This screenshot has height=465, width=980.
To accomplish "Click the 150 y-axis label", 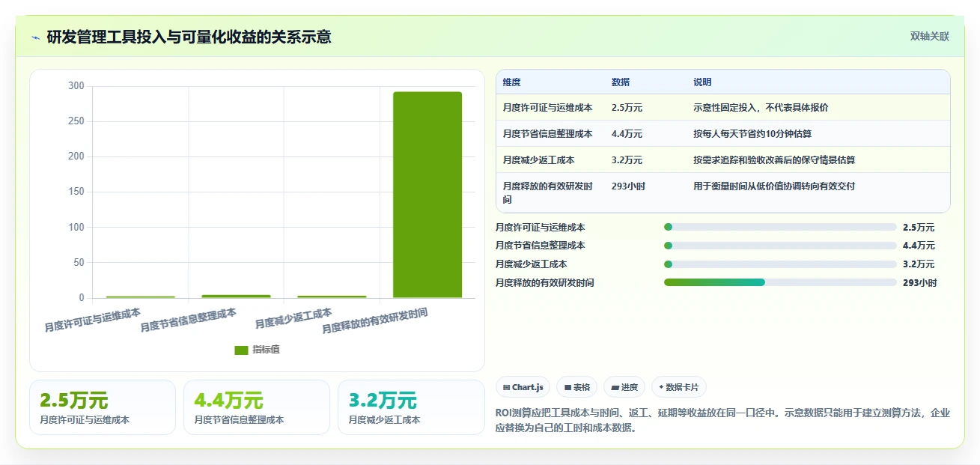I will [x=76, y=192].
